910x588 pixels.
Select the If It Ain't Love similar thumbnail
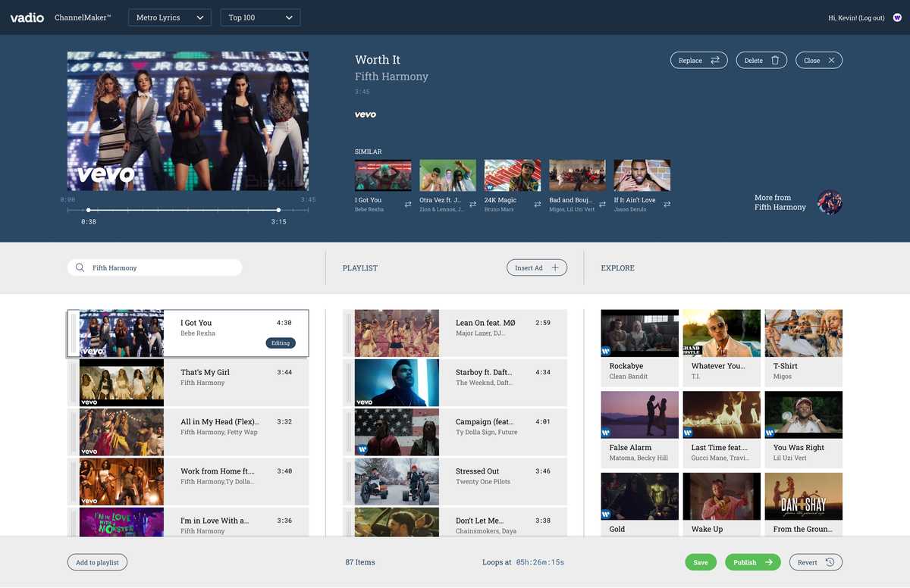[642, 175]
